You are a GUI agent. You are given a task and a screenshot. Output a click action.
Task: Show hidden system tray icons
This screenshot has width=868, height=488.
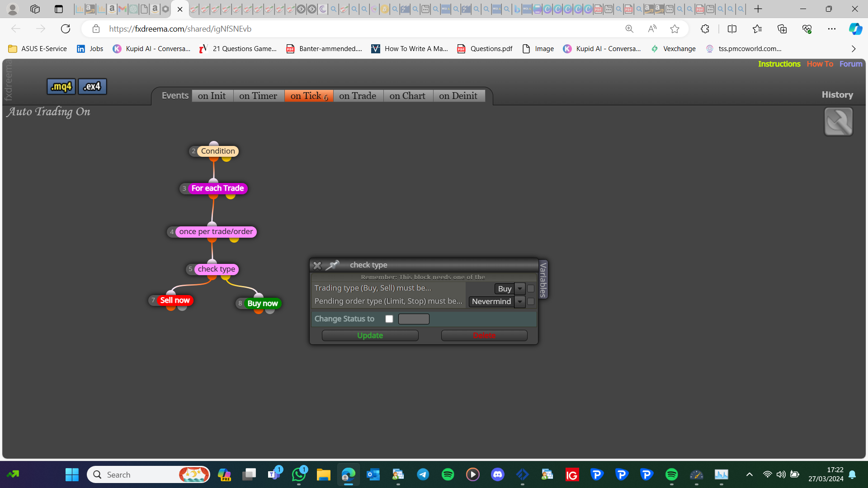pyautogui.click(x=749, y=474)
